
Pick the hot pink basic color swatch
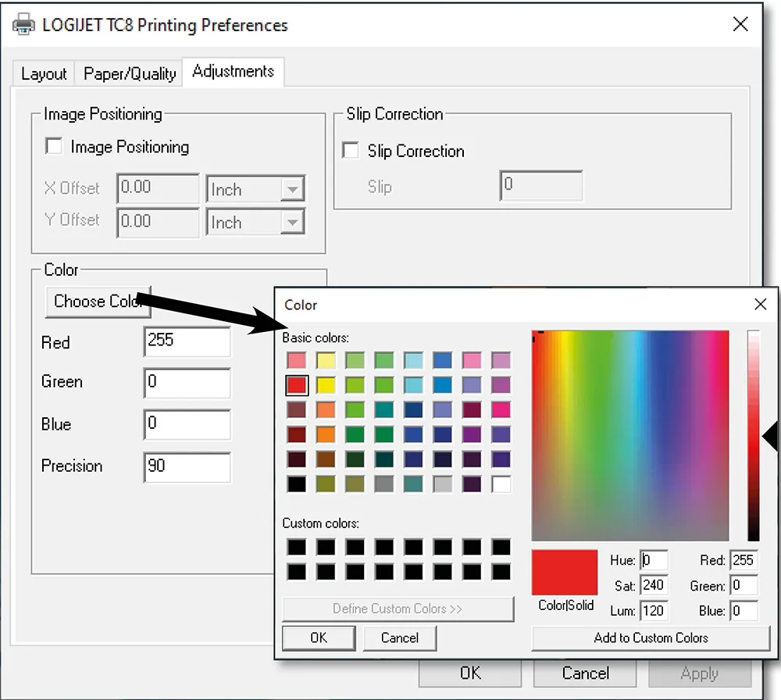pos(501,410)
